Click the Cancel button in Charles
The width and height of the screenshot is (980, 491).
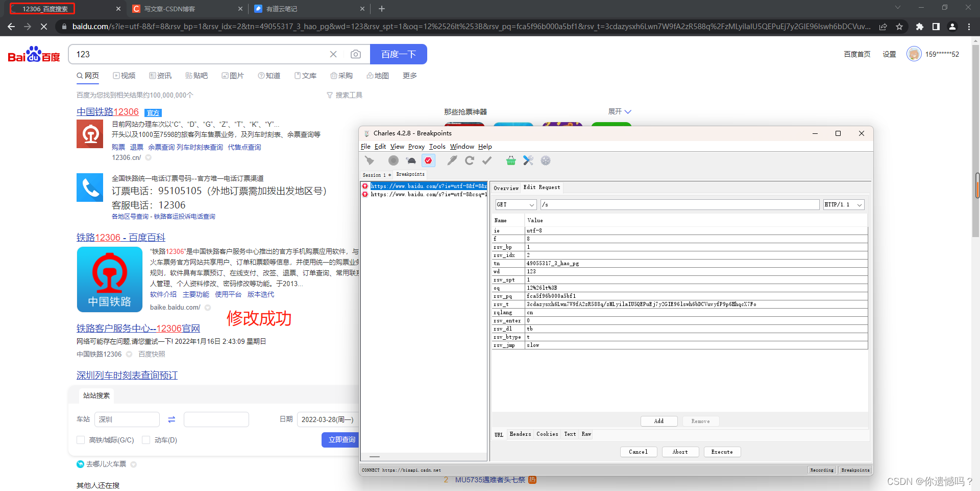[x=638, y=452]
